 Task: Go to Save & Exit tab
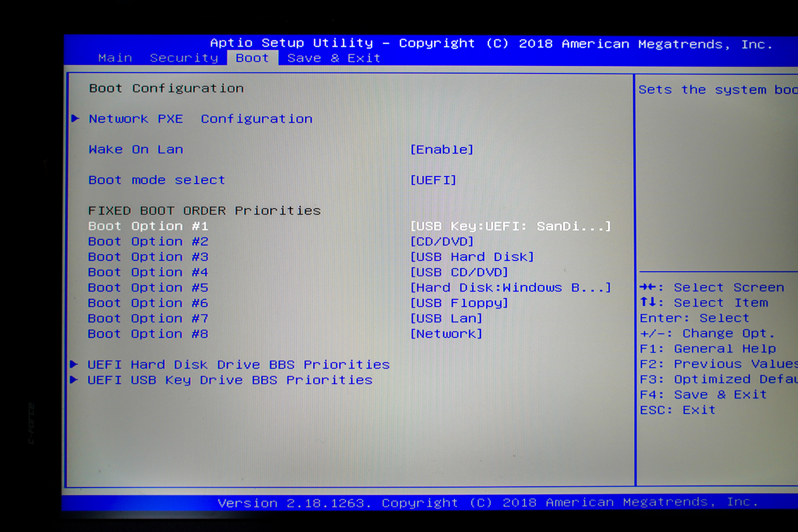[334, 58]
